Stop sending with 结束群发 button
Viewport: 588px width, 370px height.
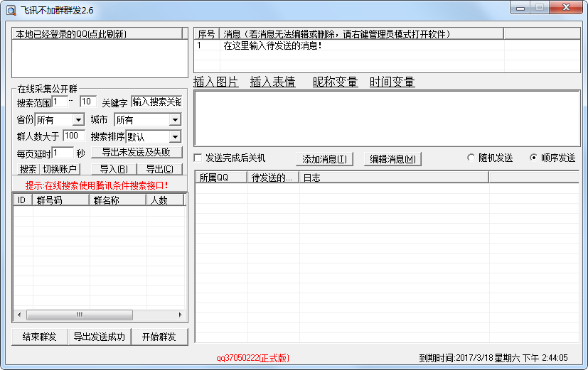click(39, 337)
